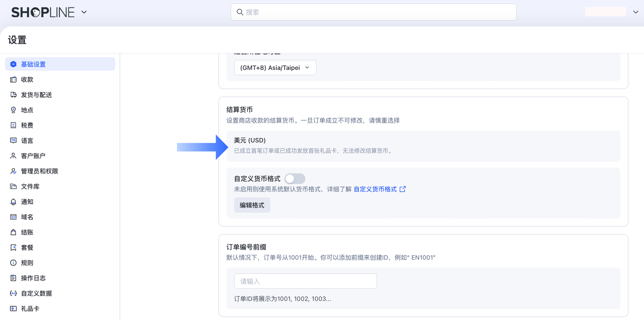Click the notice 已成立首笔订单或已成功发放首张礼品卡

pyautogui.click(x=313, y=151)
